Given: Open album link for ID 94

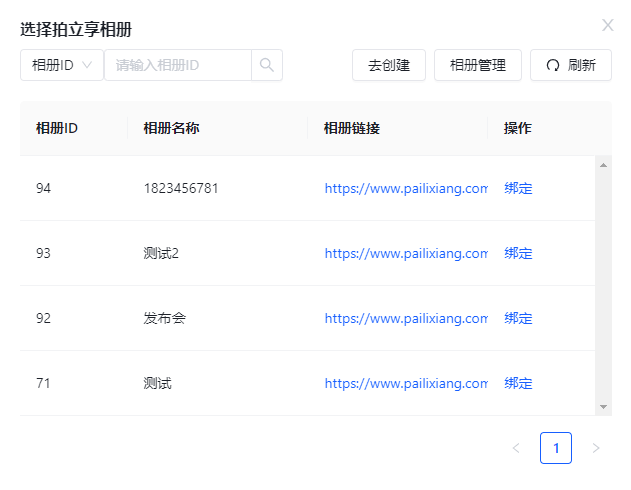Looking at the screenshot, I should pyautogui.click(x=406, y=188).
